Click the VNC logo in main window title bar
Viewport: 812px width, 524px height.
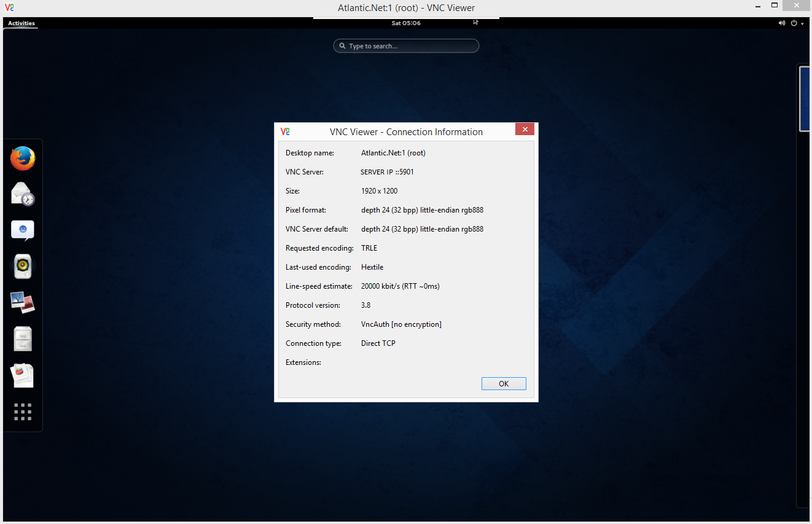point(9,7)
